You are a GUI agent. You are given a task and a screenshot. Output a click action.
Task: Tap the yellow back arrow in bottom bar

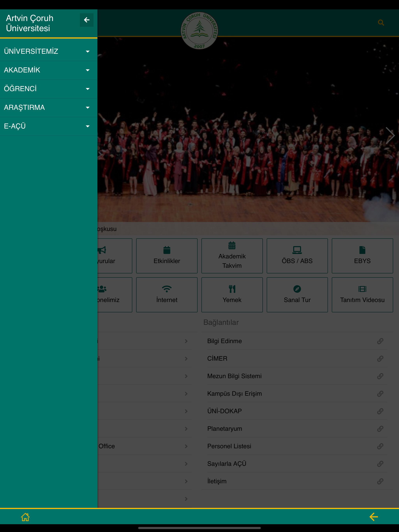pyautogui.click(x=374, y=517)
